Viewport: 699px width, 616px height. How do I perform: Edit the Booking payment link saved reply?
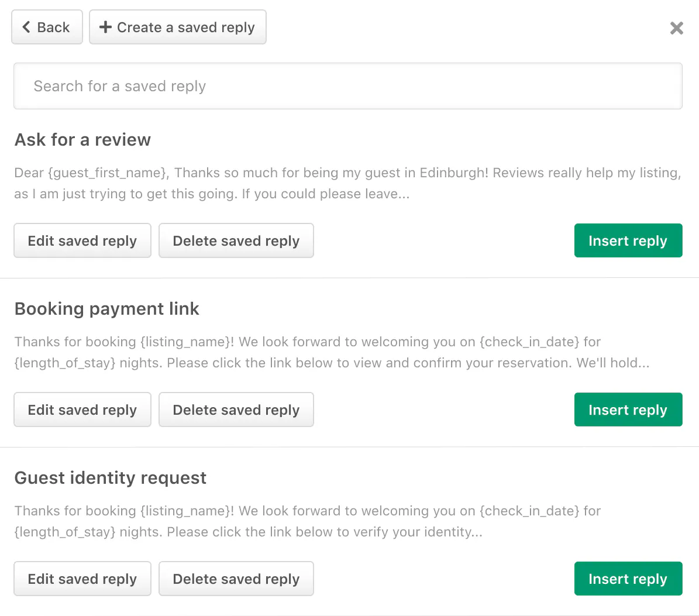tap(82, 409)
